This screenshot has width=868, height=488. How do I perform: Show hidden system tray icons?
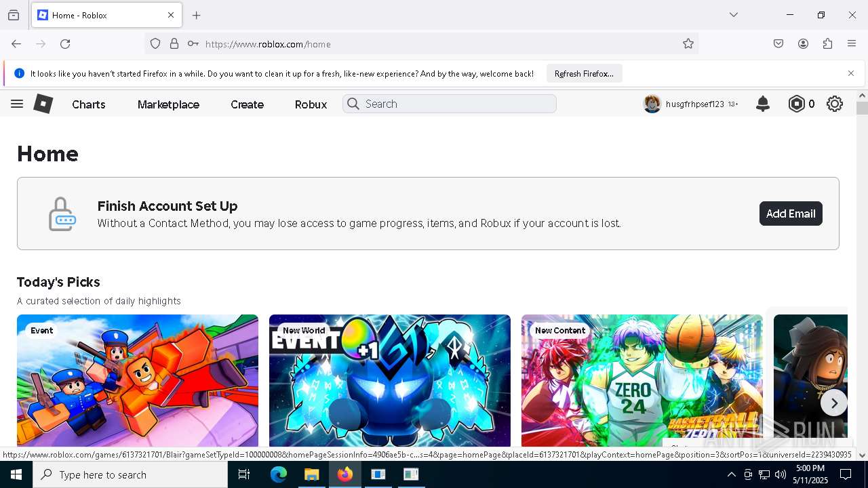click(x=731, y=474)
